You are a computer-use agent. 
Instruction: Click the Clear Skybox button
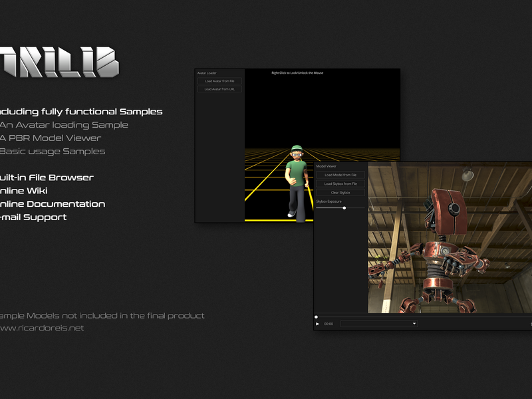click(340, 193)
